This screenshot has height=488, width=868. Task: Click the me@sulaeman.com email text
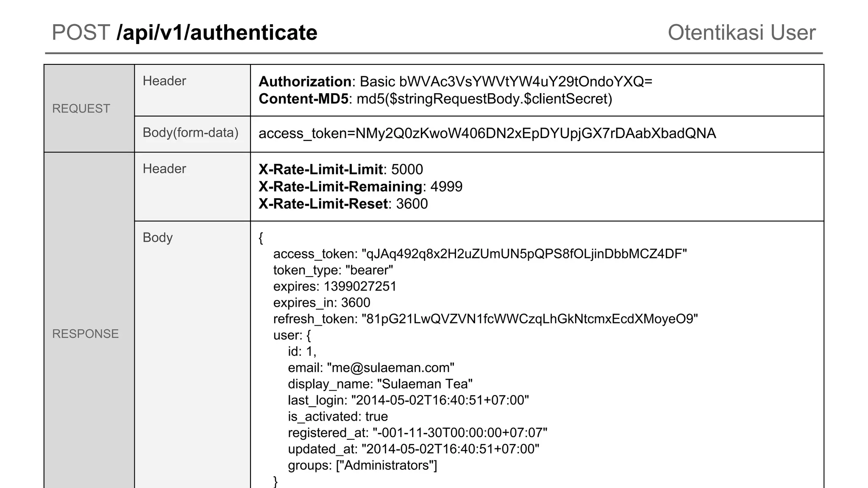click(x=390, y=368)
